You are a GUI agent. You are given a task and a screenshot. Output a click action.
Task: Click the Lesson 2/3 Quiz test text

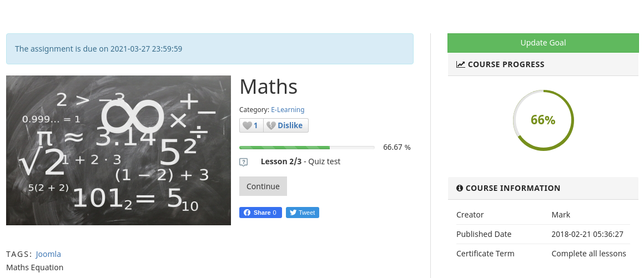pyautogui.click(x=300, y=161)
